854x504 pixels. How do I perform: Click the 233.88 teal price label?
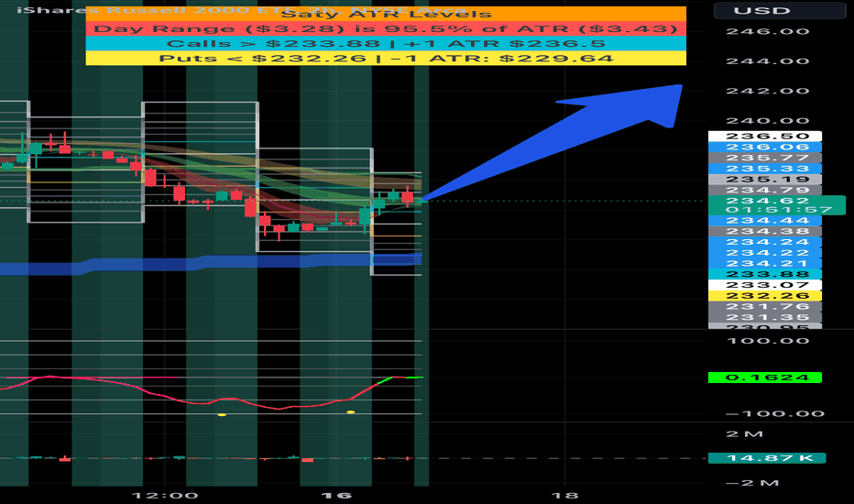[x=765, y=275]
